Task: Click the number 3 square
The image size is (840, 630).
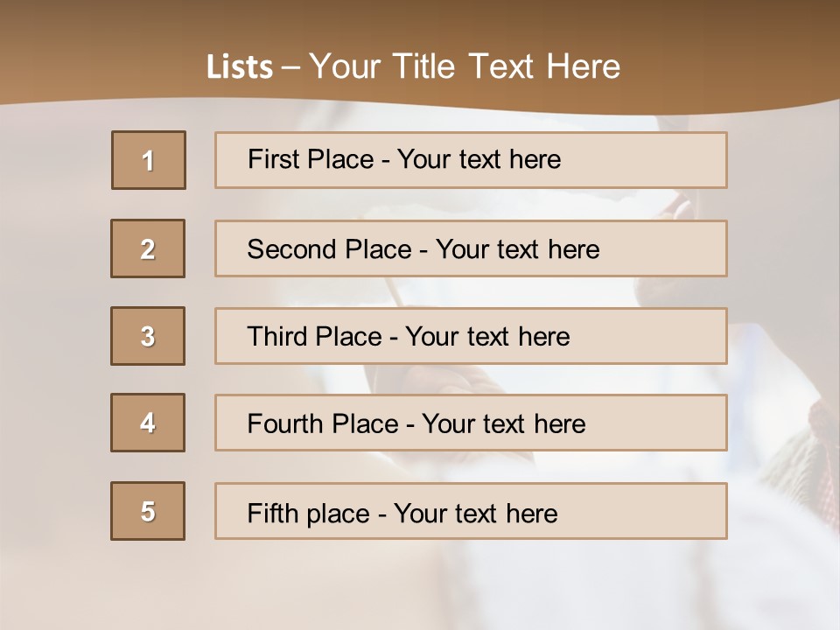Action: 148,336
